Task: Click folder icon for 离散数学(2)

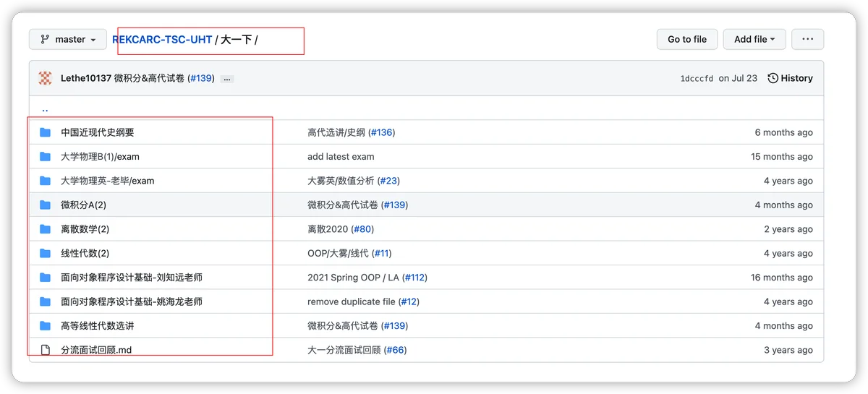Action: click(46, 229)
